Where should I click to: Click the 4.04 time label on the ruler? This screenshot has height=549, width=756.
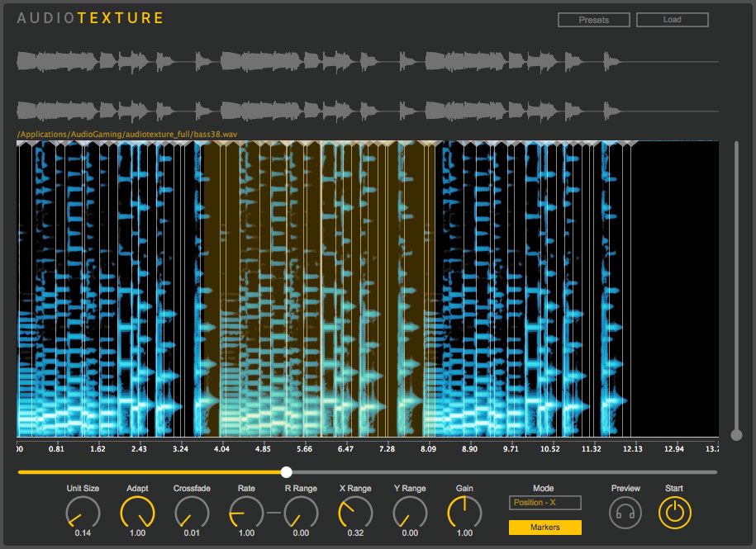[221, 449]
